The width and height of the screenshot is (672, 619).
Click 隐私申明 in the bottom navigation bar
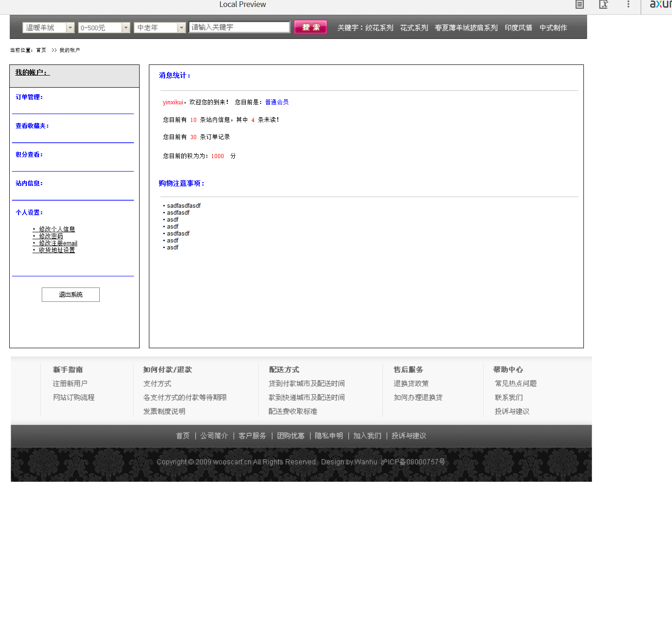[329, 436]
